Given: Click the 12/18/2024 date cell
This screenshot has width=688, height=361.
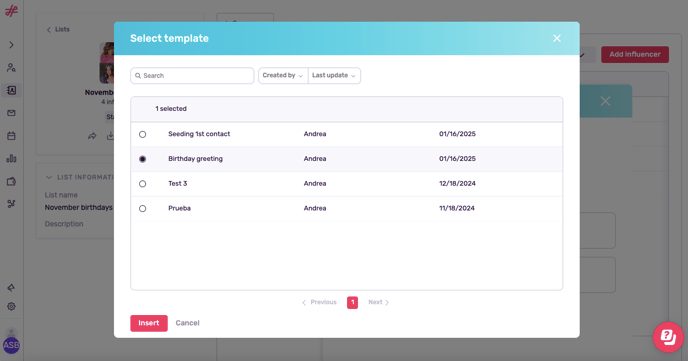Looking at the screenshot, I should (457, 183).
